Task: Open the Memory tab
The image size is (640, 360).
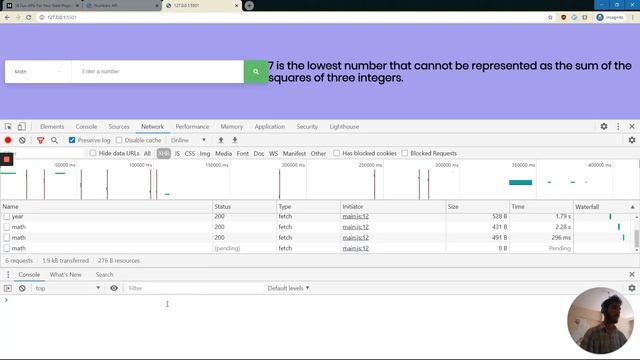Action: pos(231,127)
